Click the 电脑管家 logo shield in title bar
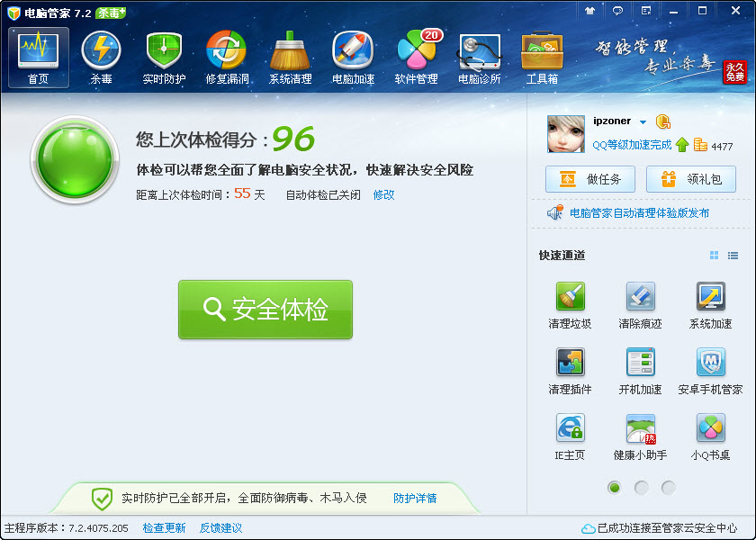The height and width of the screenshot is (540, 756). [13, 13]
